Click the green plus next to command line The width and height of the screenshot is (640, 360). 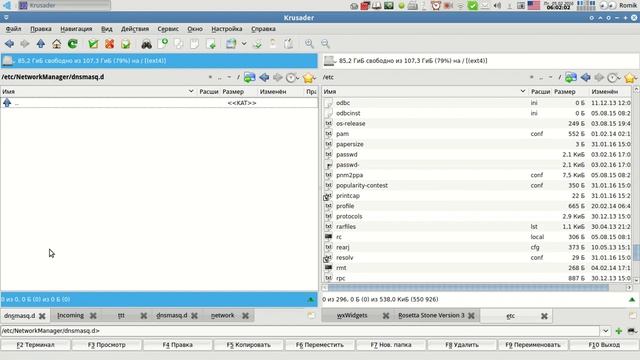pyautogui.click(x=619, y=331)
